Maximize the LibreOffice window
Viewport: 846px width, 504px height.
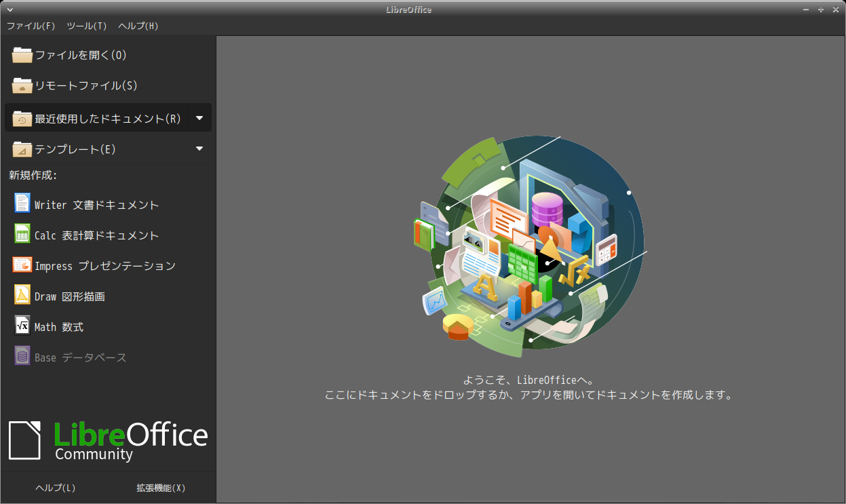coord(821,9)
